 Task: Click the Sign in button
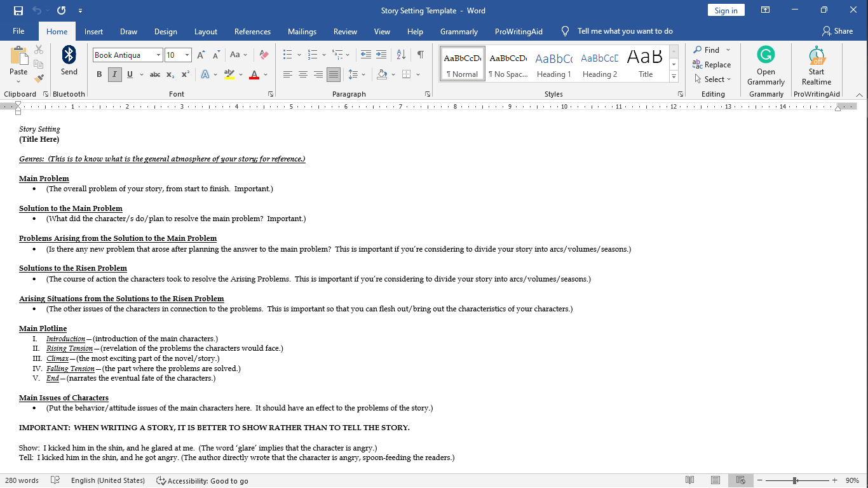[726, 10]
